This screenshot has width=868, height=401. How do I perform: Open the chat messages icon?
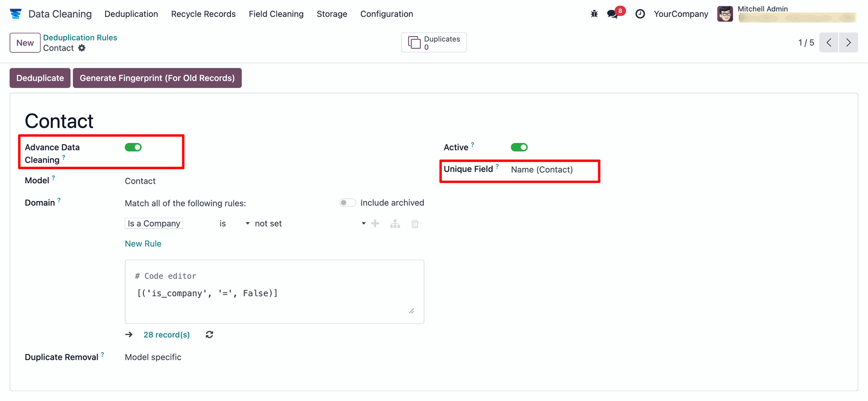[613, 14]
